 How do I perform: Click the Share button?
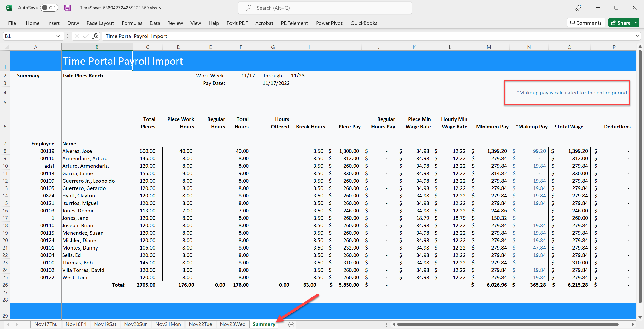click(x=621, y=23)
